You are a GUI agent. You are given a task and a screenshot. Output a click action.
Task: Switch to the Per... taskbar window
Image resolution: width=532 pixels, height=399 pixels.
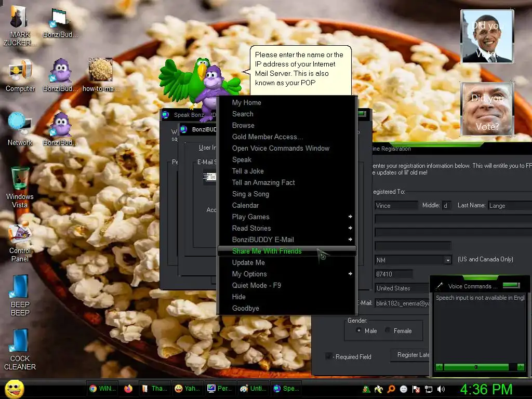click(220, 389)
